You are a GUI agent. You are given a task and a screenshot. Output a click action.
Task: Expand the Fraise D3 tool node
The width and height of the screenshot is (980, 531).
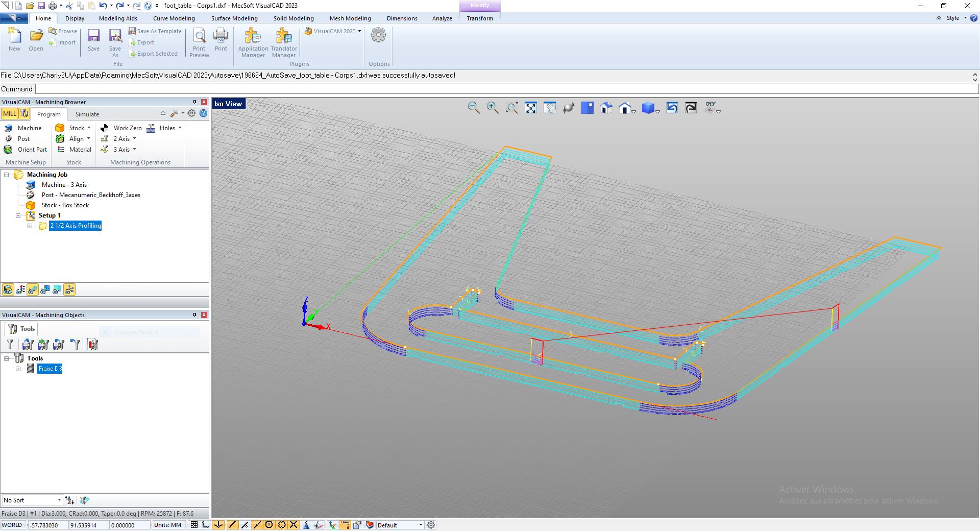point(18,369)
